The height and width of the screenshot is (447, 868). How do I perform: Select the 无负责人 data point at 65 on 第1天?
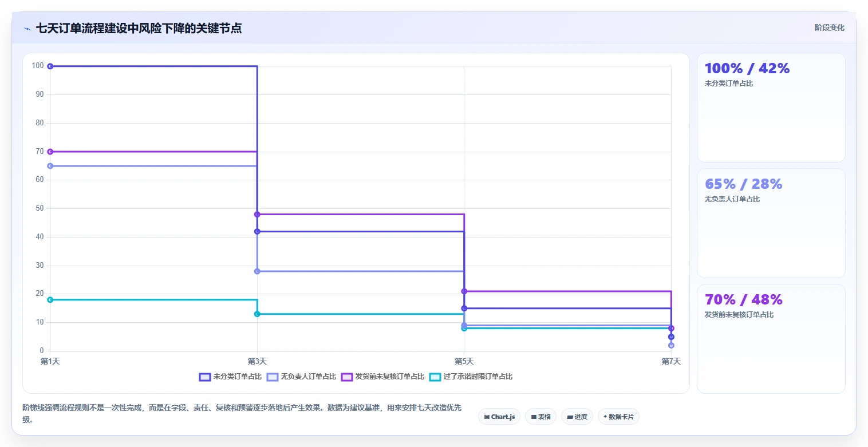coord(50,166)
